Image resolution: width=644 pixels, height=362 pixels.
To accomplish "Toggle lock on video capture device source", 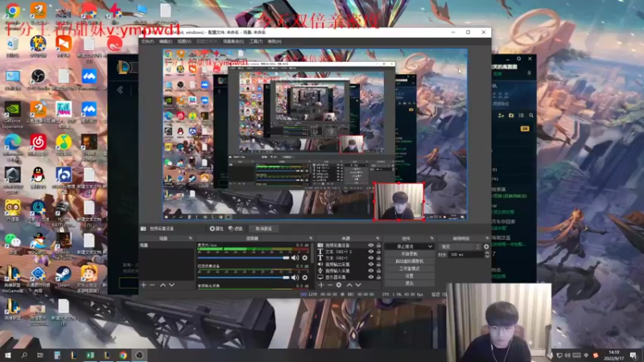I will click(x=378, y=245).
